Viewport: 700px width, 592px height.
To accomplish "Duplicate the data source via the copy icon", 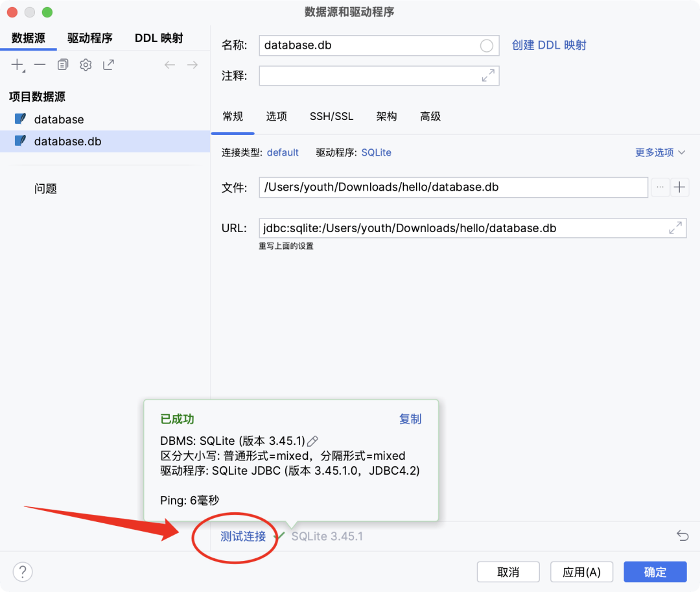I will point(62,64).
